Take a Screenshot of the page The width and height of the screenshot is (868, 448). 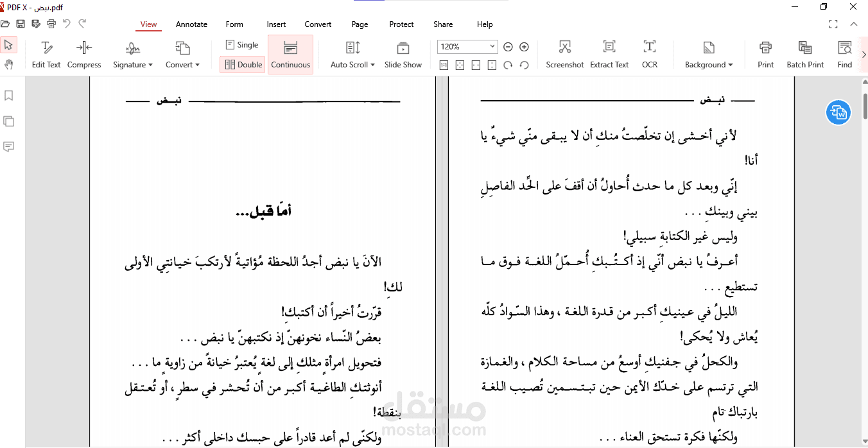(x=565, y=55)
